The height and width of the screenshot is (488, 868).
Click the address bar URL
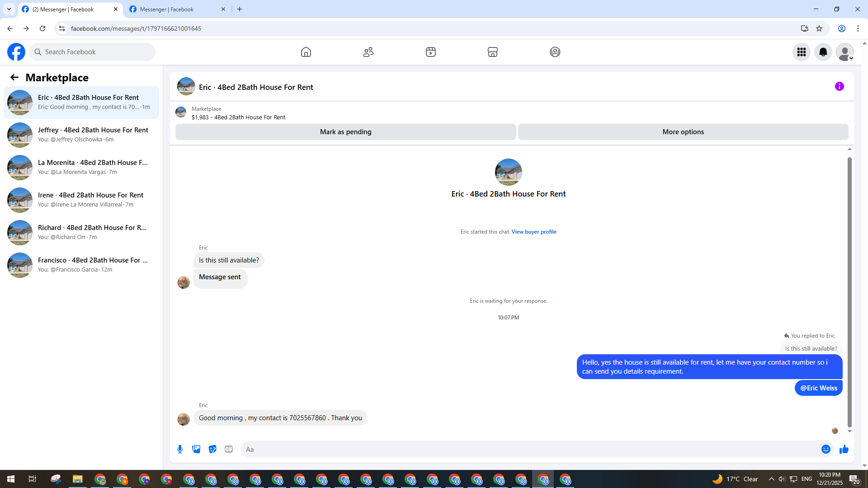pyautogui.click(x=136, y=28)
